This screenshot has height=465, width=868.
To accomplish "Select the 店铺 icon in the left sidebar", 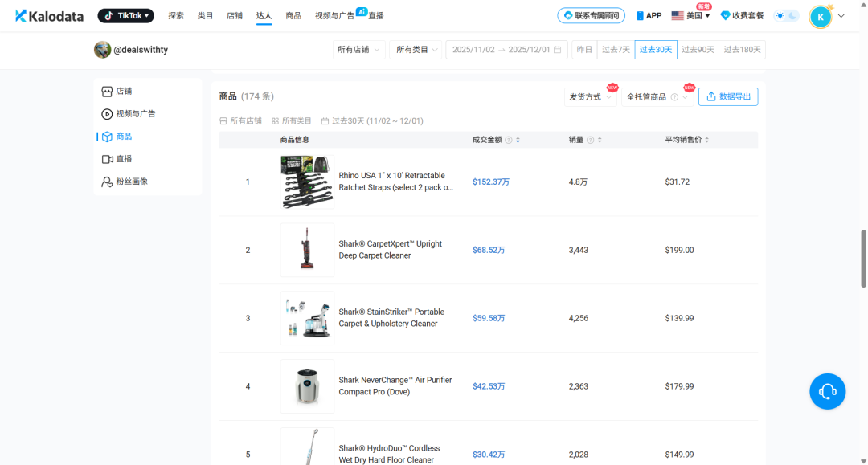I will (108, 91).
